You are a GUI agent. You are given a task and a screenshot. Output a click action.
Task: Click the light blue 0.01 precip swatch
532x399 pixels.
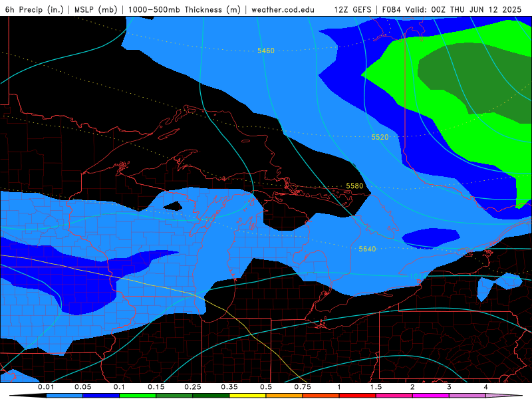point(65,396)
